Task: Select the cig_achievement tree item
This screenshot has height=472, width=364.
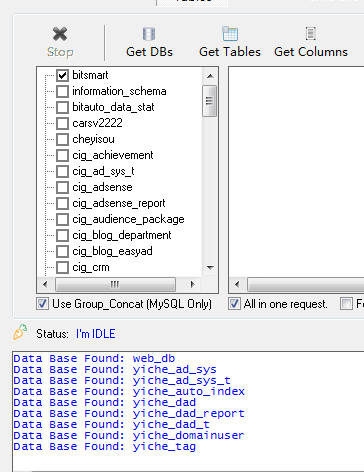Action: (x=113, y=155)
